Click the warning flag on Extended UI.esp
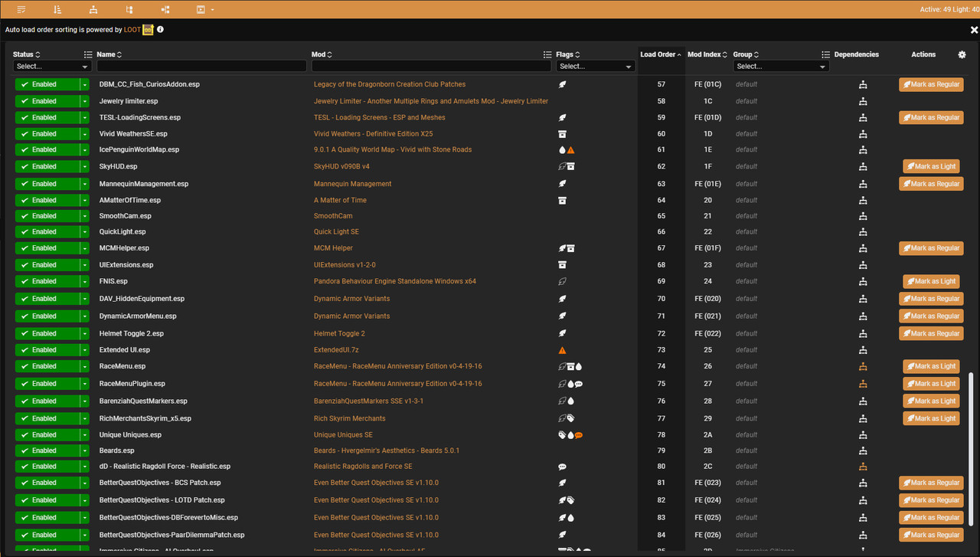Image resolution: width=980 pixels, height=557 pixels. [x=563, y=350]
